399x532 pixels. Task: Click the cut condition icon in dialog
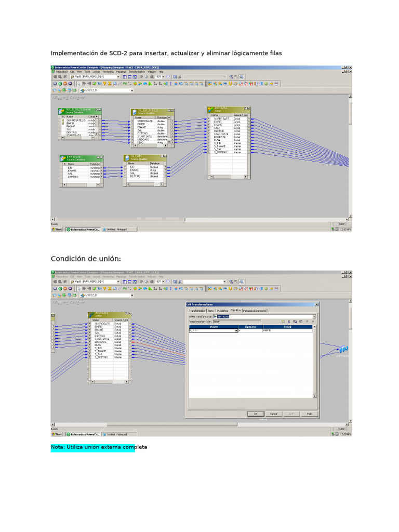[289, 322]
